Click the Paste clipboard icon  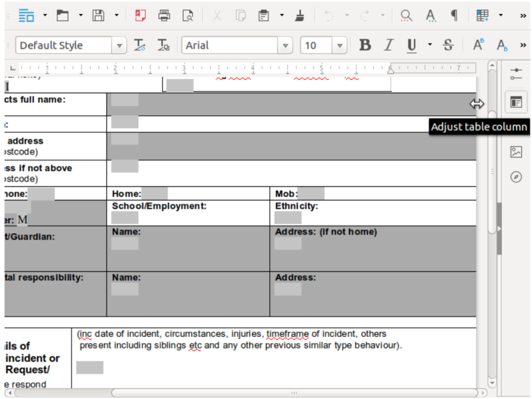[x=263, y=15]
